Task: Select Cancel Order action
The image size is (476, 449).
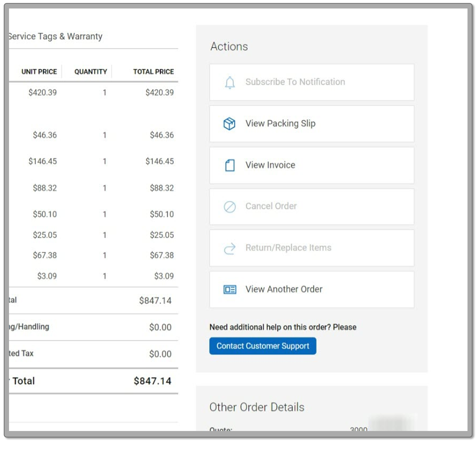Action: coord(312,206)
